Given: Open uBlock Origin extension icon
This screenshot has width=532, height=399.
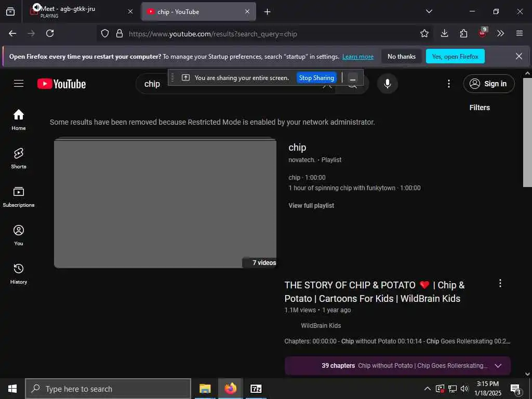Looking at the screenshot, I should (483, 33).
